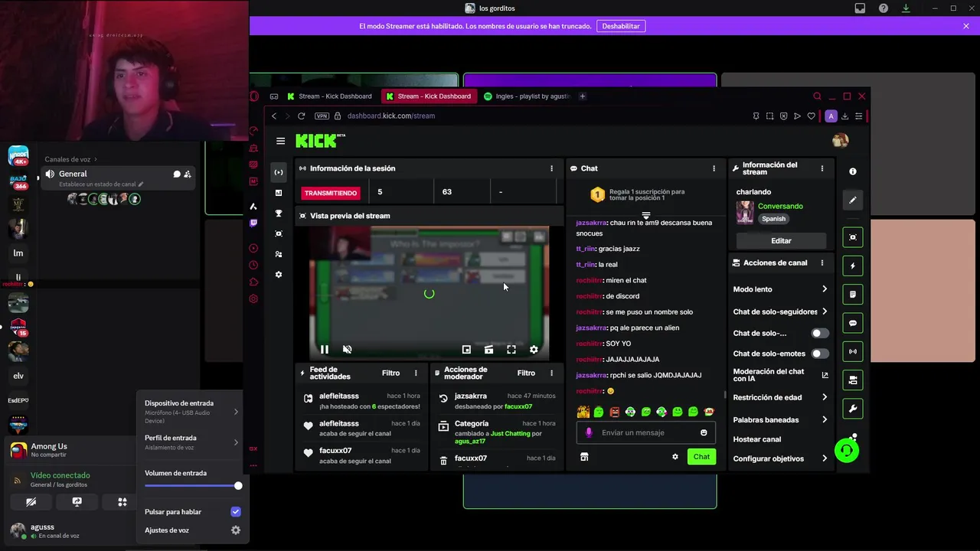Enable picture-in-picture on stream preview
Viewport: 980px width, 551px height.
[x=466, y=350]
